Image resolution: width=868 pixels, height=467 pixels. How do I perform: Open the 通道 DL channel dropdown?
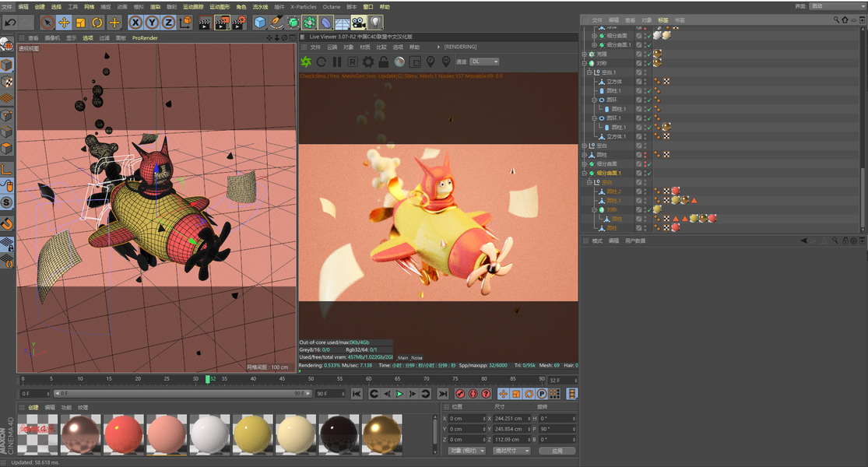coord(484,61)
